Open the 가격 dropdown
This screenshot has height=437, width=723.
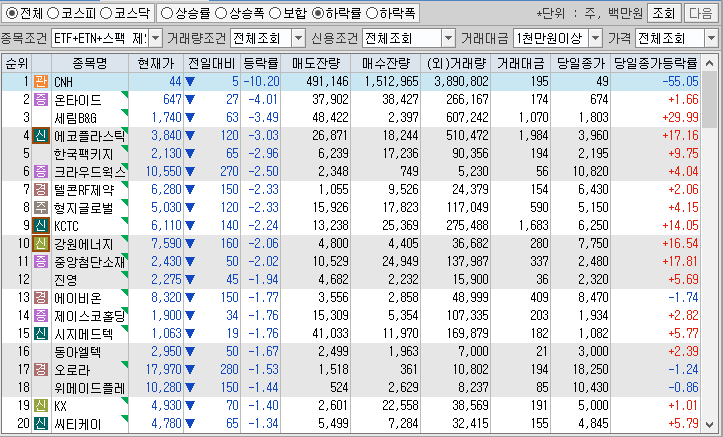(x=711, y=38)
